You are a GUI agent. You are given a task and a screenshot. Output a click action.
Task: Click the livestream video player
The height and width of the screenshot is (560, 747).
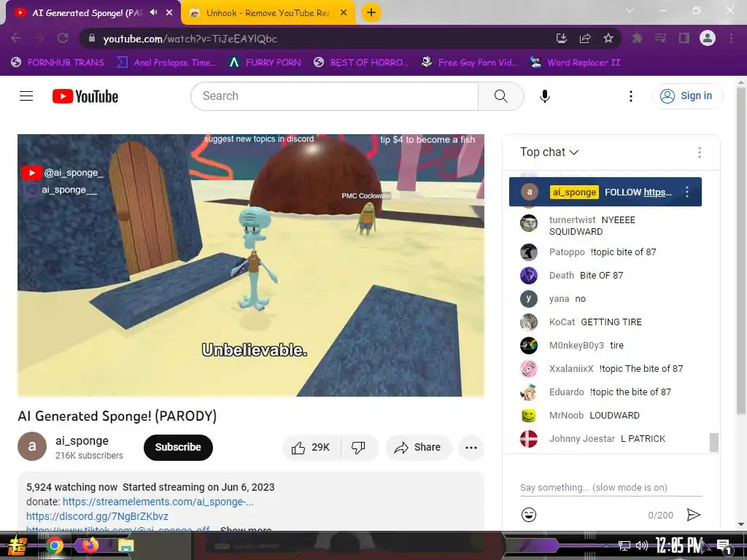[x=251, y=265]
